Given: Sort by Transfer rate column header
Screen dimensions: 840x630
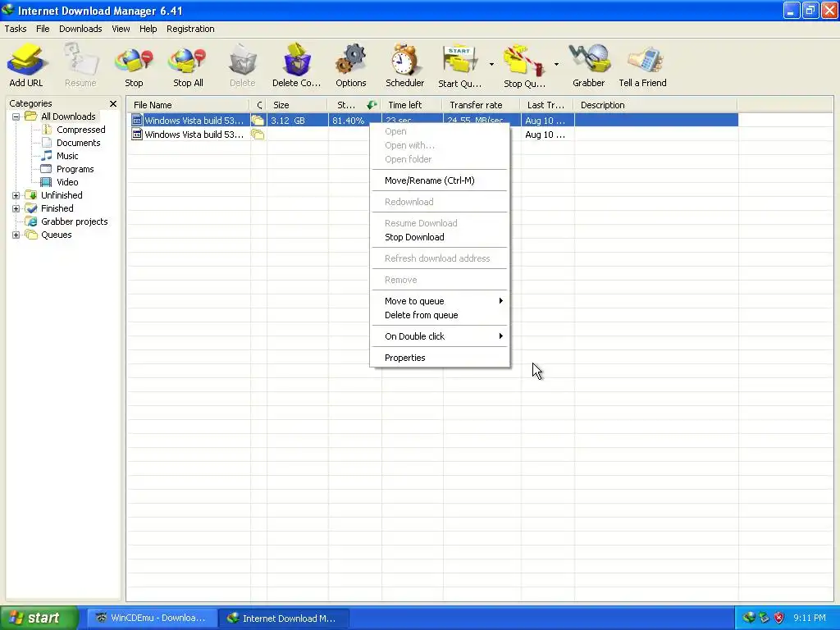Looking at the screenshot, I should tap(481, 105).
